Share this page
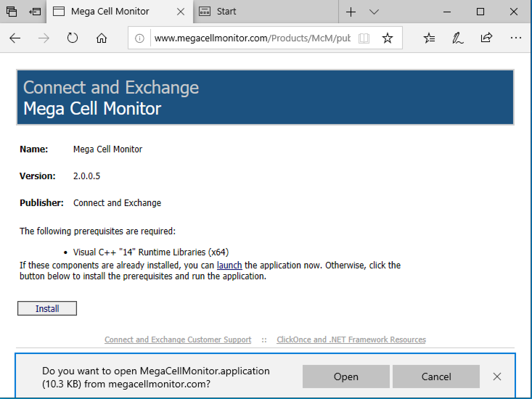Screen dimensions: 532x399 [x=486, y=38]
